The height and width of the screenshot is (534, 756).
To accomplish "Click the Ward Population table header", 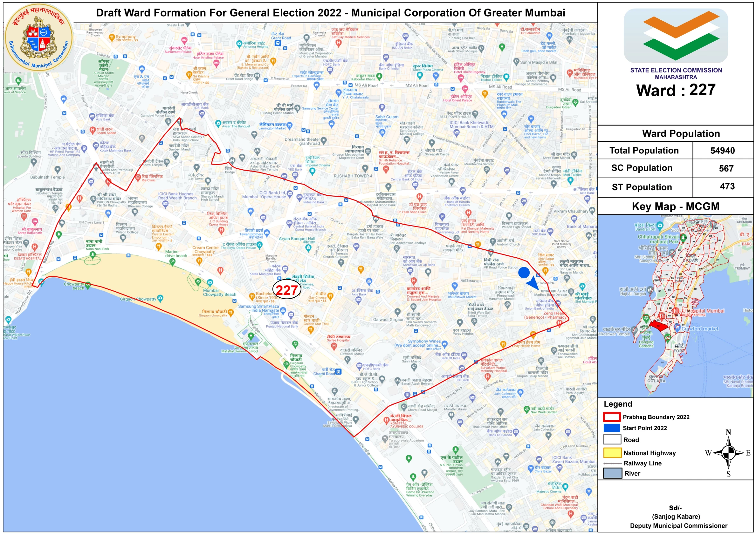I will (x=681, y=134).
